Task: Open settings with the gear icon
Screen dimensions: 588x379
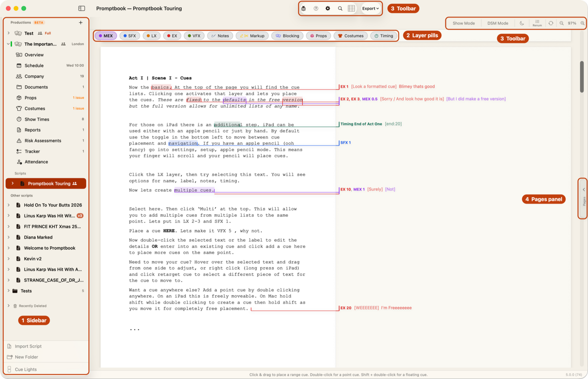Action: click(x=328, y=8)
